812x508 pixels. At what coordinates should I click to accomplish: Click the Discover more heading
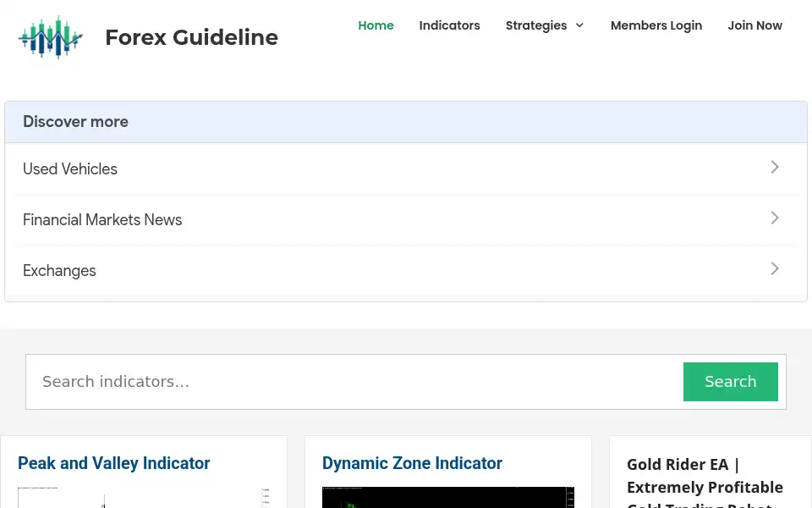pos(75,122)
